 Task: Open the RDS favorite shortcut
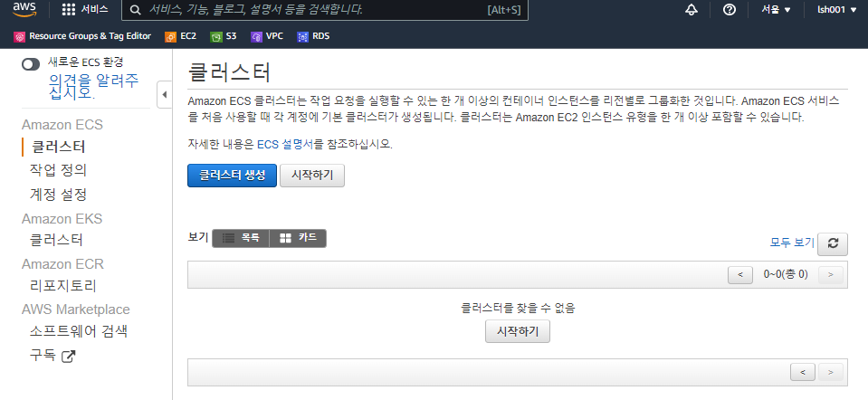click(313, 36)
